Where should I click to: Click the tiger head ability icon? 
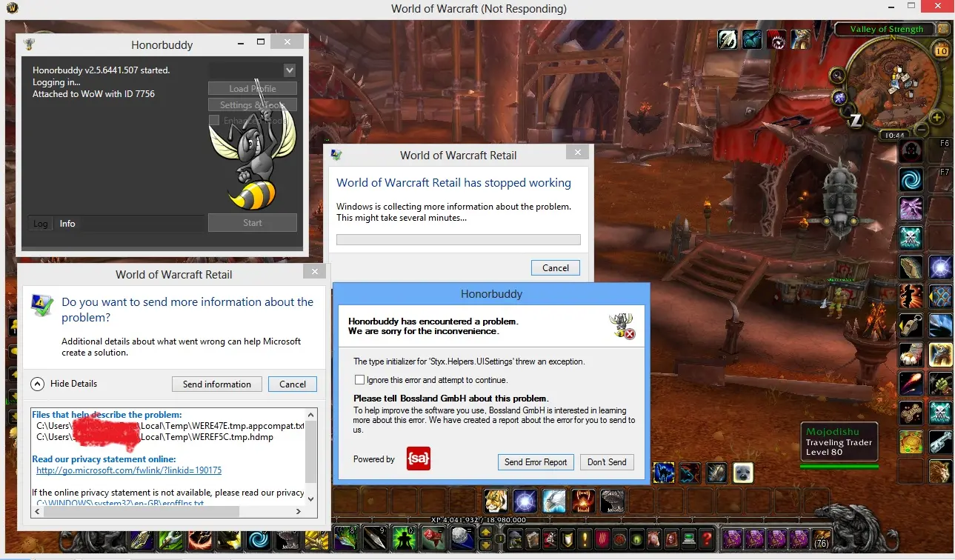496,501
